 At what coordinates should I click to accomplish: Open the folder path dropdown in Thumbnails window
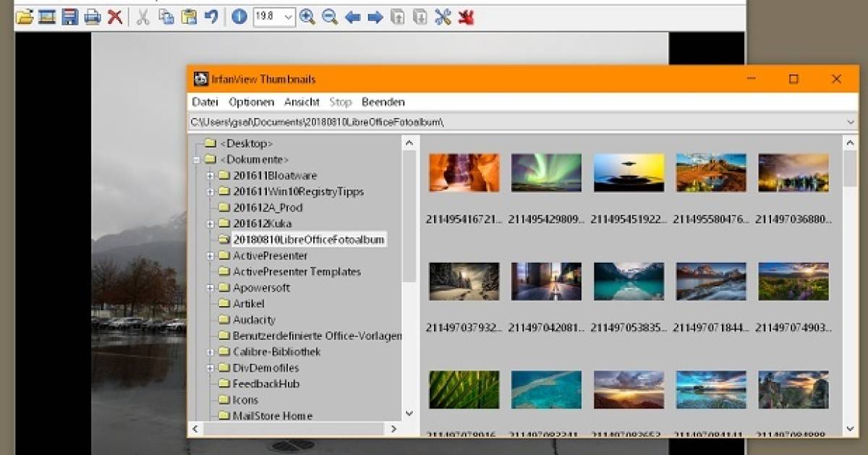pos(851,122)
